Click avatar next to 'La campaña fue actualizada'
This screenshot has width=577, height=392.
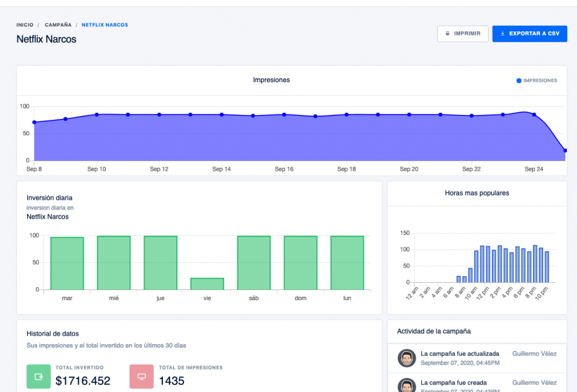[x=406, y=358]
